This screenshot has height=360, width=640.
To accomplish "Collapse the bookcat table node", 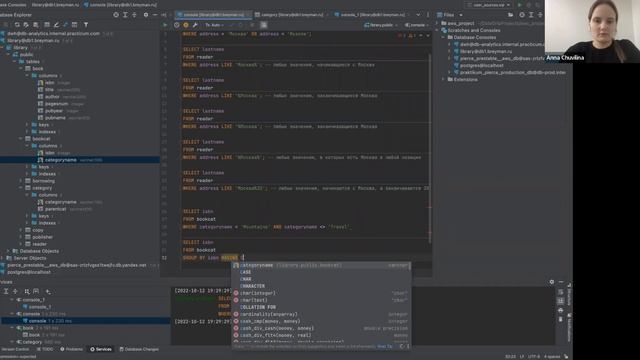I will pyautogui.click(x=21, y=139).
